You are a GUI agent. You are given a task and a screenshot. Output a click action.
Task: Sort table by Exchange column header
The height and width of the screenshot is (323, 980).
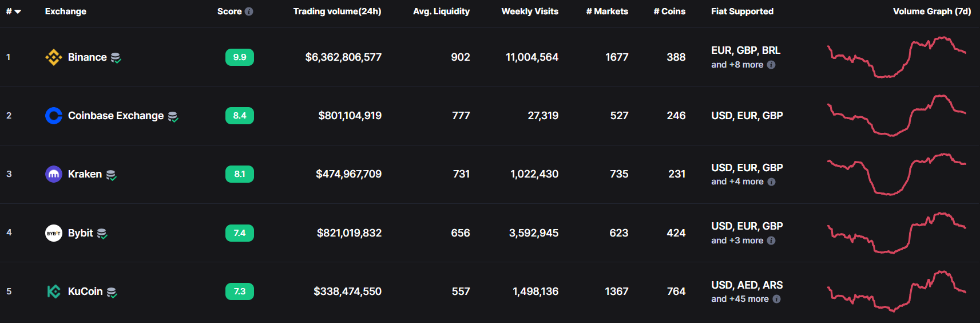(66, 11)
